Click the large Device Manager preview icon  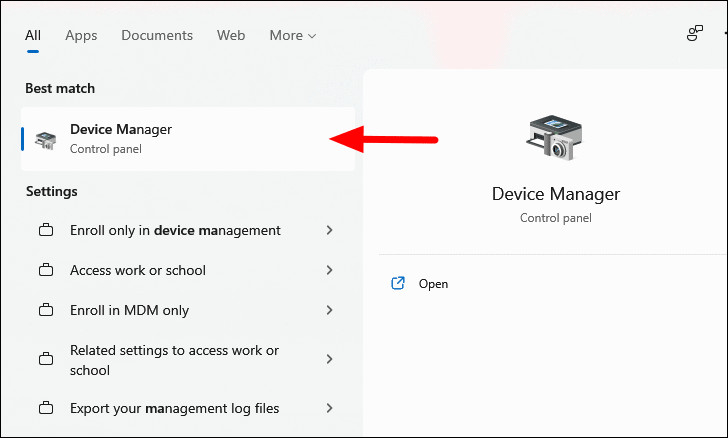point(554,138)
